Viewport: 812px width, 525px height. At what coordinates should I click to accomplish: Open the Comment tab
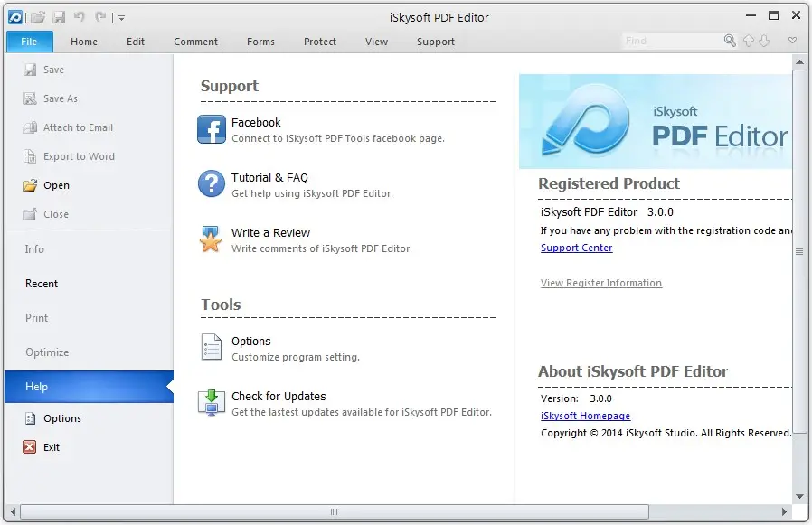195,42
